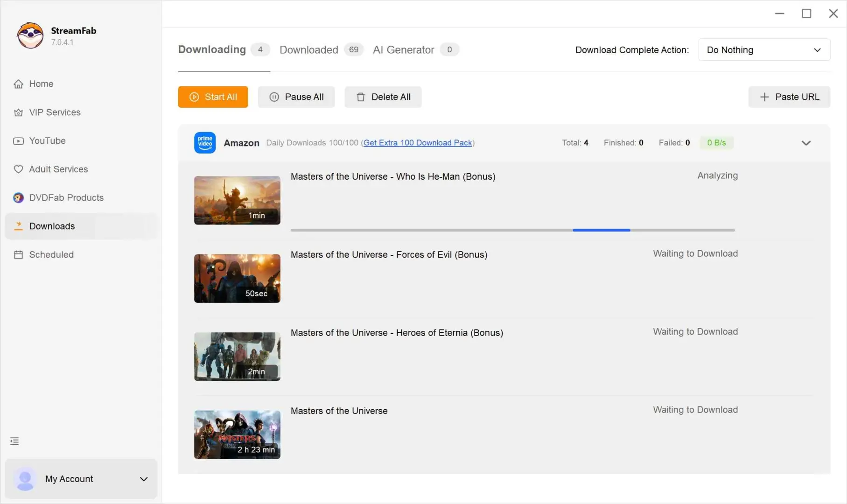This screenshot has height=504, width=847.
Task: Click the 'Failed: 0' counter
Action: 674,143
